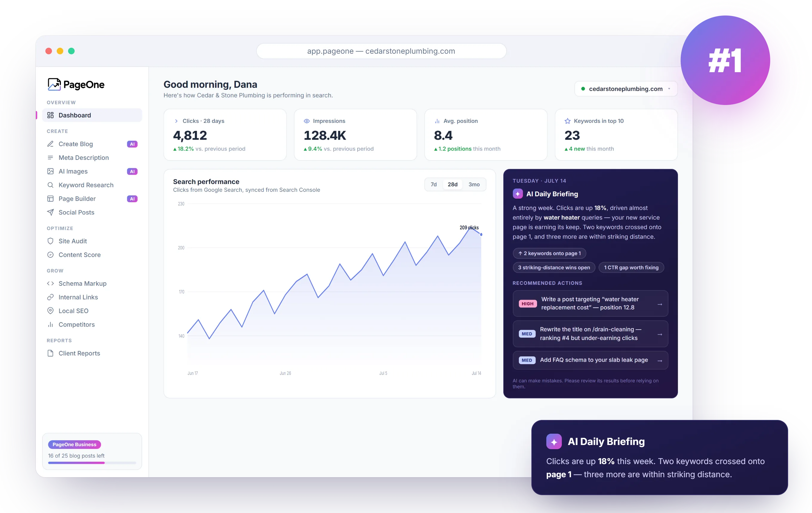Navigate to Content Score

[x=92, y=255]
